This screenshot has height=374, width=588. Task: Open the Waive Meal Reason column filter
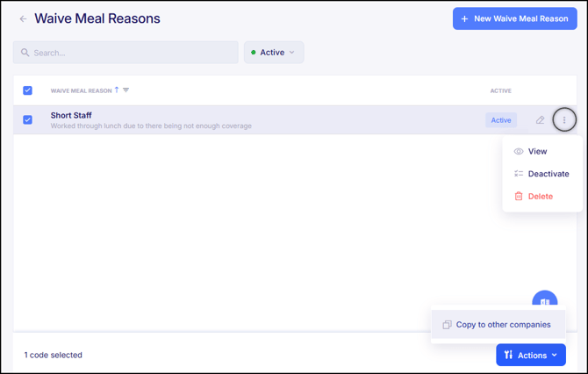point(126,90)
